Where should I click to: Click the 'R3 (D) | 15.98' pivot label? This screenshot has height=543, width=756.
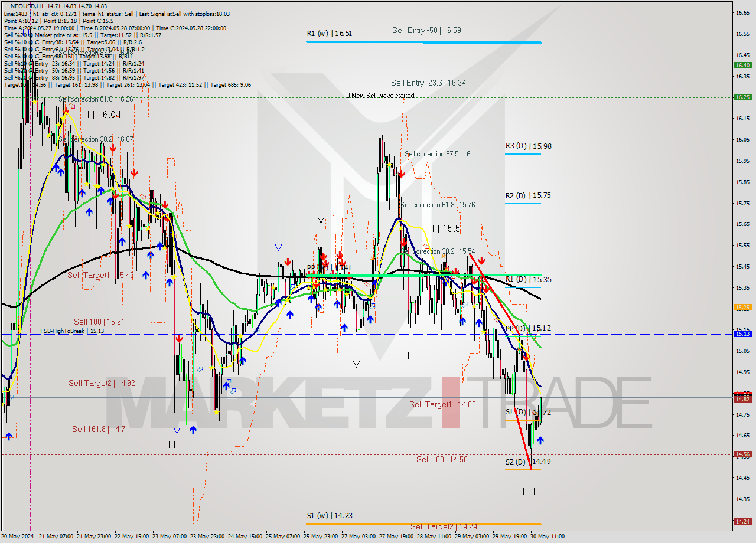point(528,146)
